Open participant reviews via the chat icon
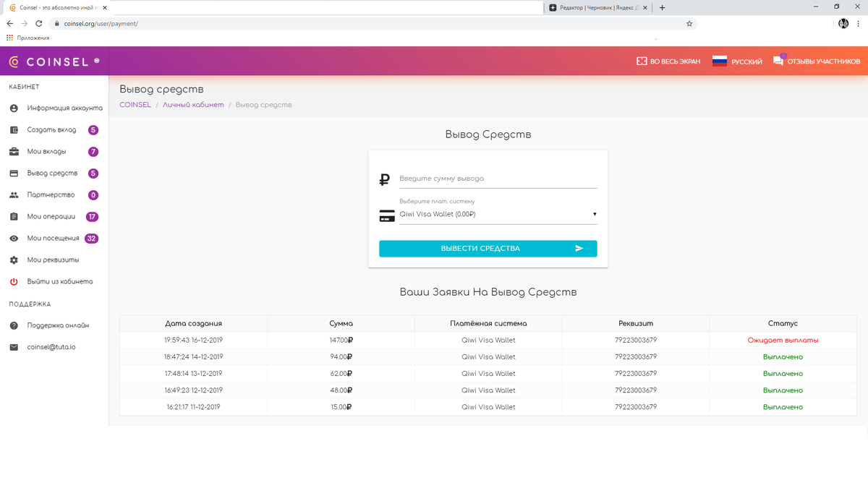The height and width of the screenshot is (488, 868). click(778, 61)
